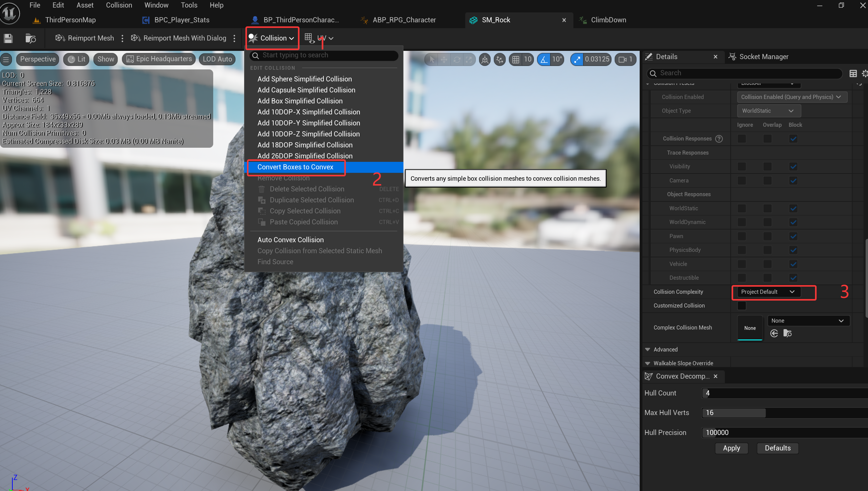Check the Visibility Ignore checkbox
Viewport: 868px width, 491px height.
coord(742,166)
